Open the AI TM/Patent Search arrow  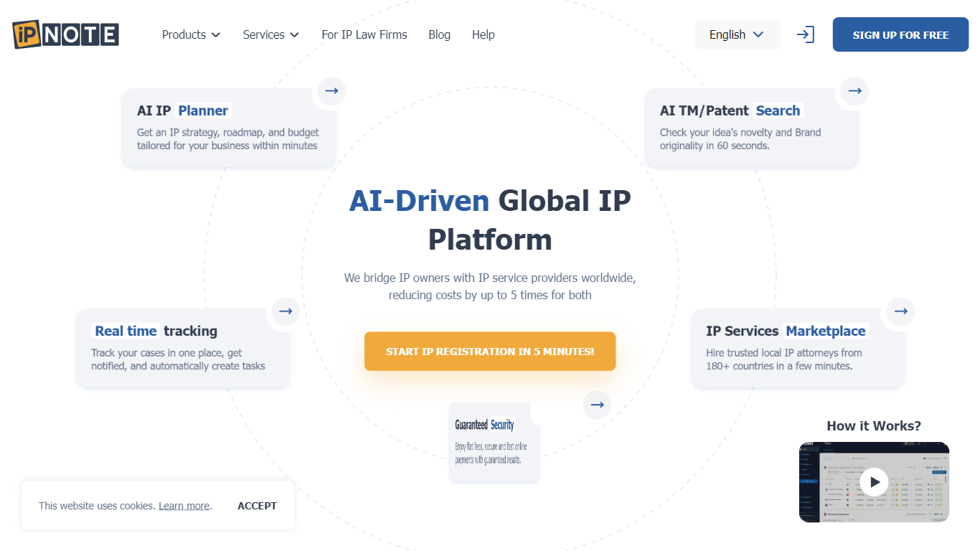(x=854, y=91)
